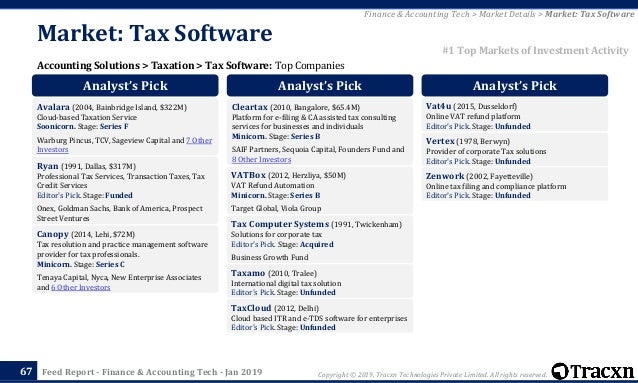This screenshot has width=638, height=383.
Task: Click 'Series F' stage for Avalara
Action: click(x=114, y=127)
